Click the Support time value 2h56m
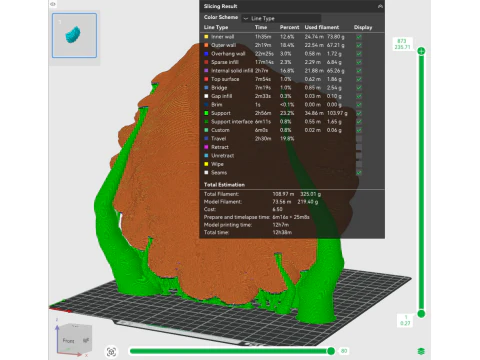480x360 pixels. (x=262, y=113)
